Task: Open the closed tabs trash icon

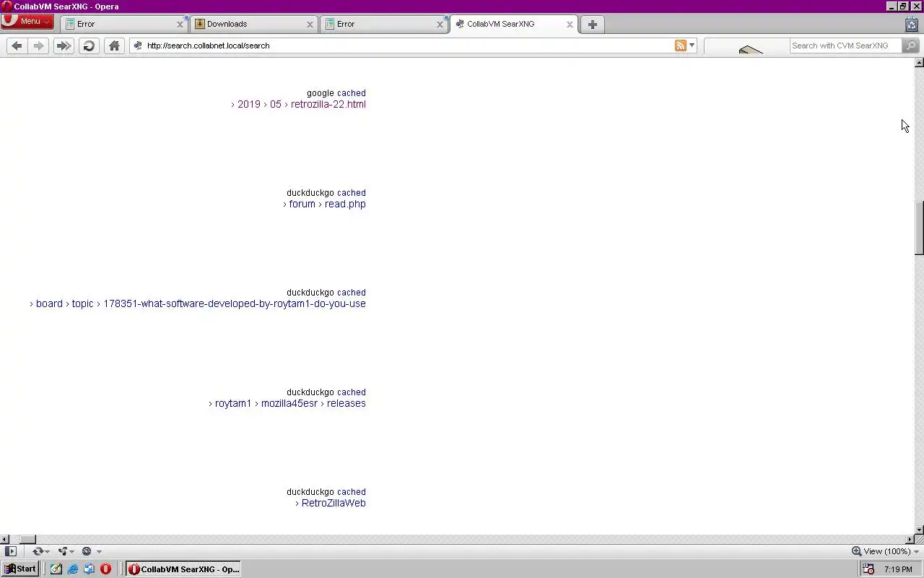Action: pyautogui.click(x=911, y=24)
